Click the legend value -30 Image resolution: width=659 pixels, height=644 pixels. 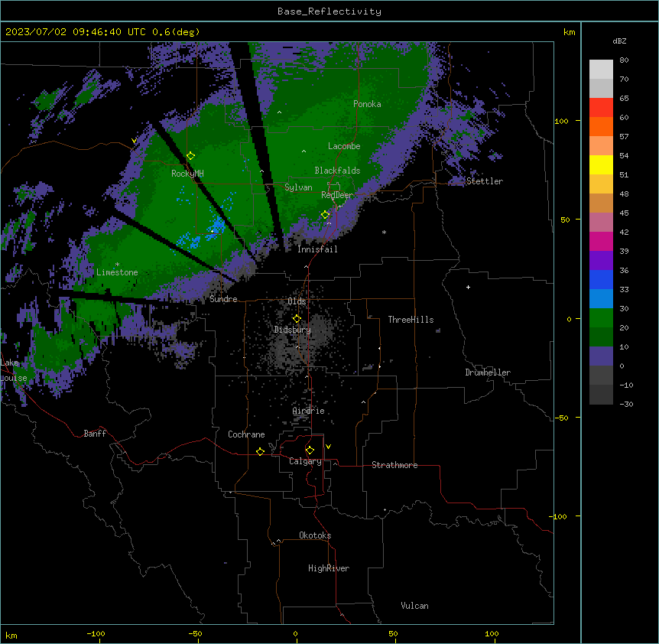(626, 404)
